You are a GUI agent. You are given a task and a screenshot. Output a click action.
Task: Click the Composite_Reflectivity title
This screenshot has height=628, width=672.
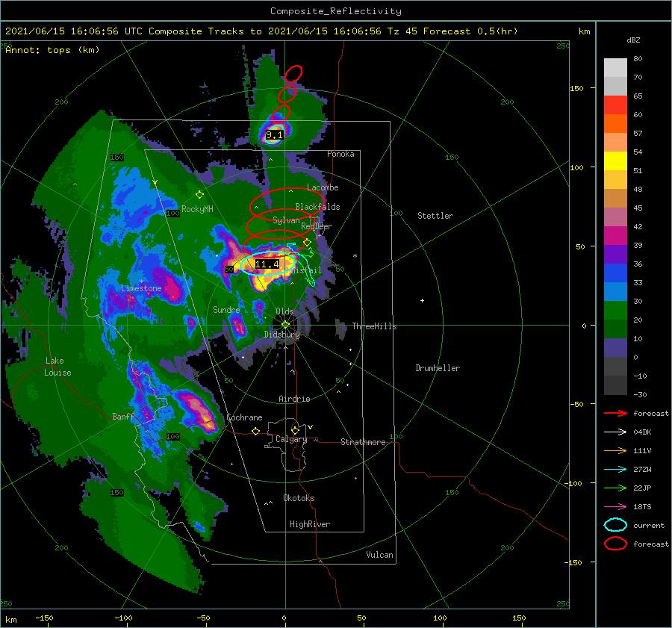coord(335,11)
